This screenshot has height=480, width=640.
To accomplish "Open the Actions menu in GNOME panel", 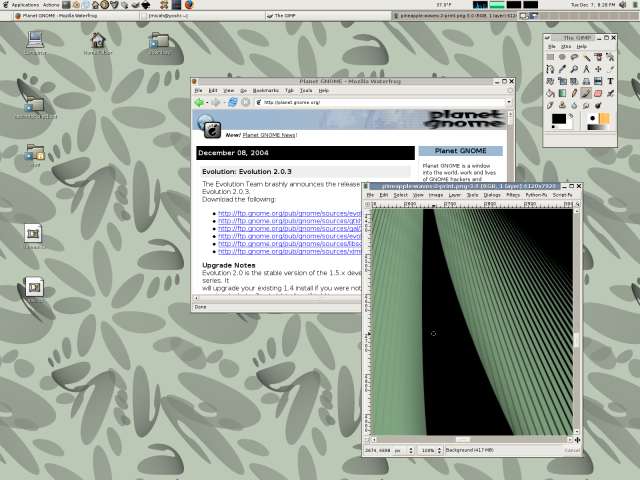I will click(x=51, y=5).
